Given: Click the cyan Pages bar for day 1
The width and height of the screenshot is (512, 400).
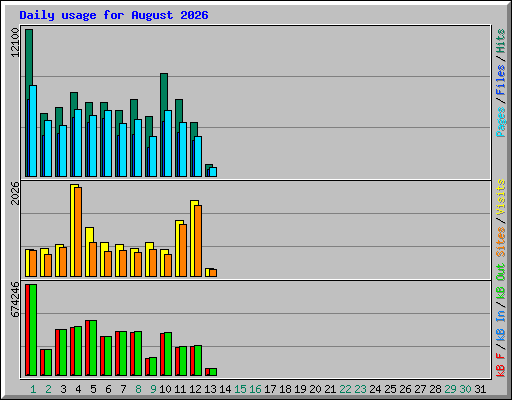Looking at the screenshot, I should (33, 131).
